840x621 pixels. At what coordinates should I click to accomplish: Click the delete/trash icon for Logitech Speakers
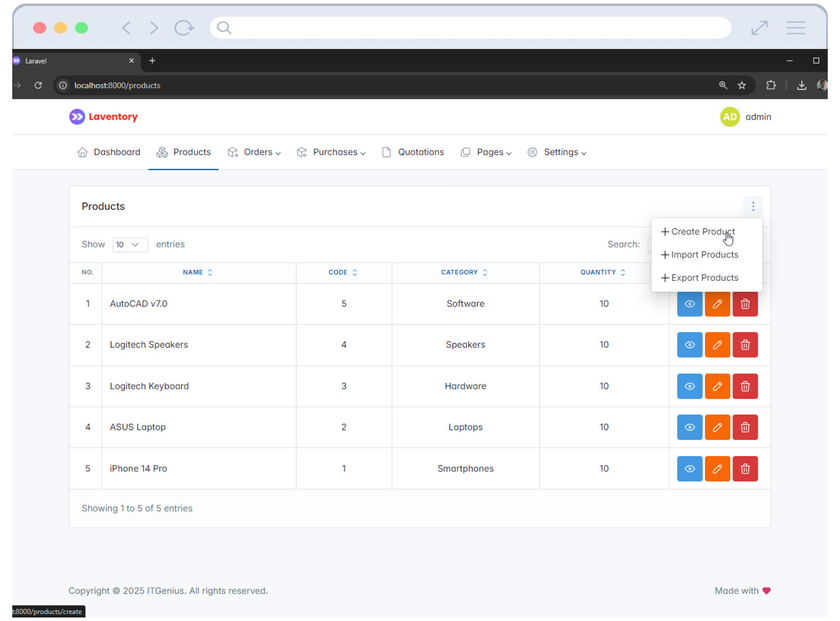(x=745, y=345)
